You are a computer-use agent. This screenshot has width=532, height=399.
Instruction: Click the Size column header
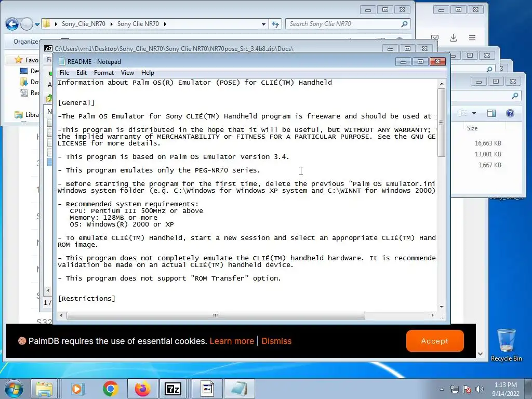click(x=472, y=128)
